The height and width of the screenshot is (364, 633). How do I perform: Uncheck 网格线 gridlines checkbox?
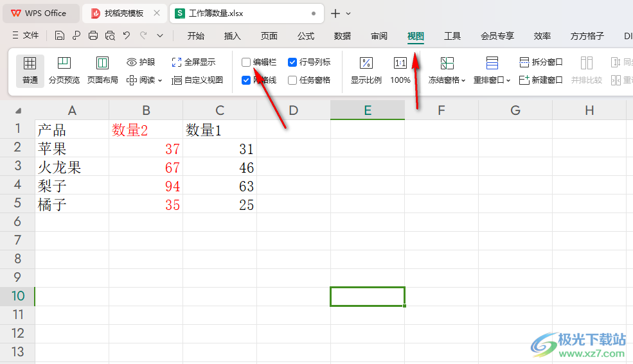pos(246,80)
